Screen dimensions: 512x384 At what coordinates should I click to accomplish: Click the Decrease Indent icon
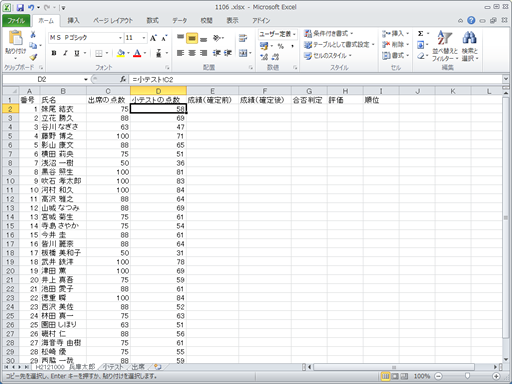tap(217, 53)
